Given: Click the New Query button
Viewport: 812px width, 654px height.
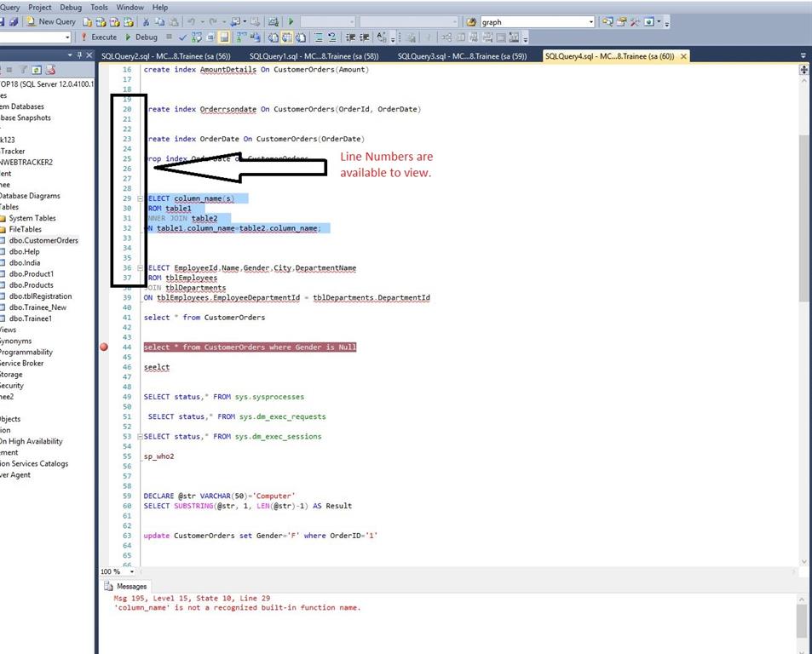Looking at the screenshot, I should pyautogui.click(x=51, y=22).
